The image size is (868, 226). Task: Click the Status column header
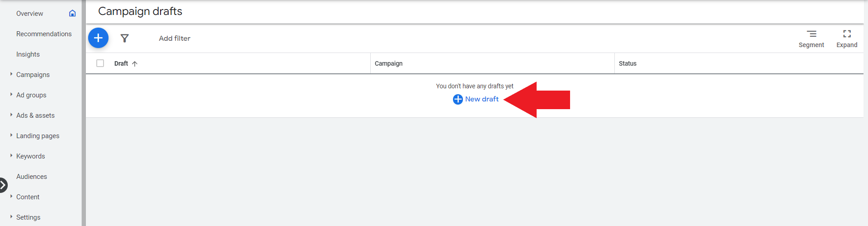point(627,64)
